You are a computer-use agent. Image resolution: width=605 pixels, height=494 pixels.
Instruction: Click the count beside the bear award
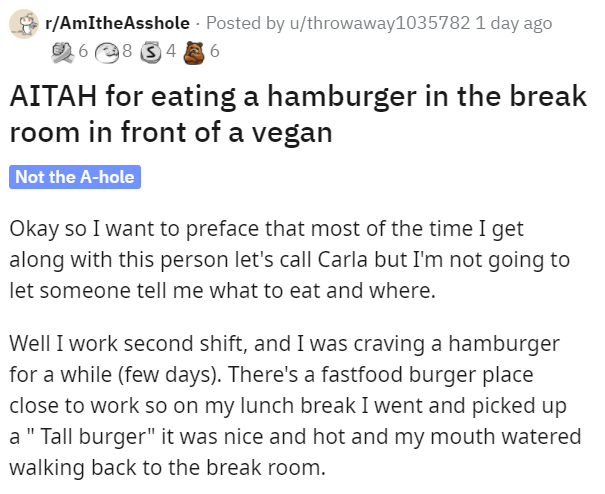click(x=214, y=52)
